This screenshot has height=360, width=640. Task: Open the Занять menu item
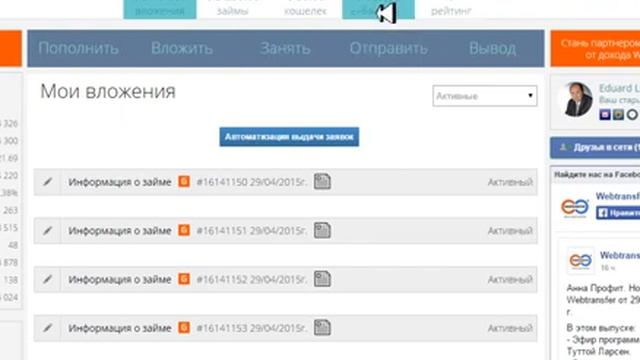tap(285, 48)
